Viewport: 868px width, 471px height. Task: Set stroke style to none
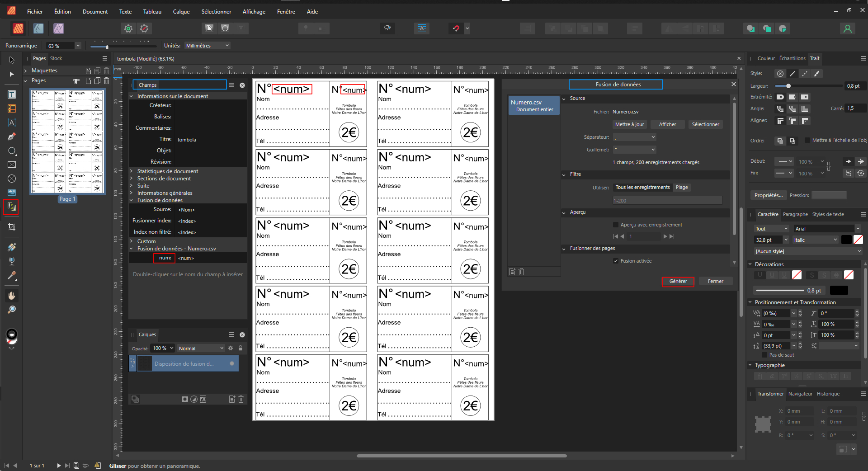pos(780,74)
